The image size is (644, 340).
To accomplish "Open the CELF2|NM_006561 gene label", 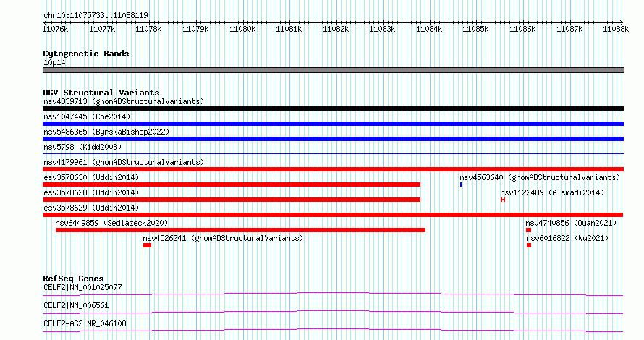I will [76, 305].
